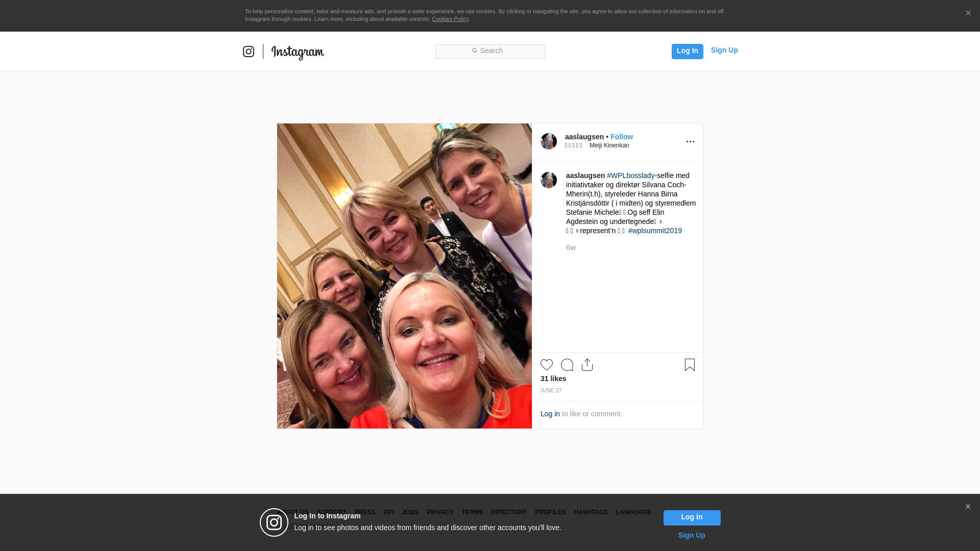This screenshot has height=551, width=980.
Task: Click the Search input field
Action: (x=490, y=51)
